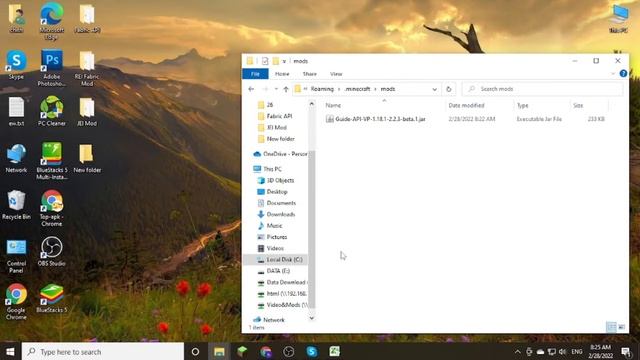Select the This PC desktop icon

coord(619,19)
